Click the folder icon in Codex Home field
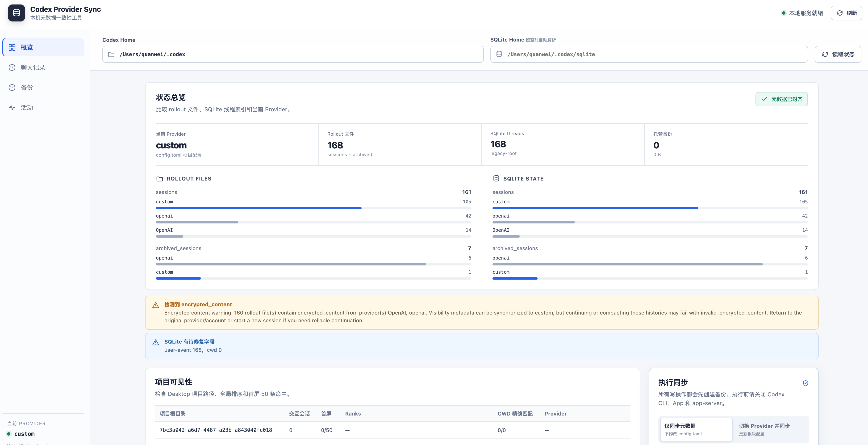The height and width of the screenshot is (445, 868). tap(111, 54)
